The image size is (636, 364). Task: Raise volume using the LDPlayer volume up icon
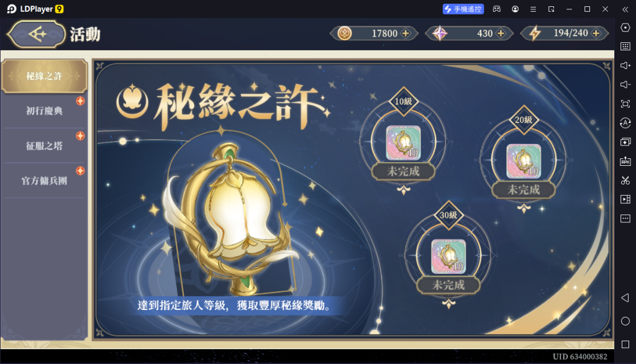tap(625, 65)
